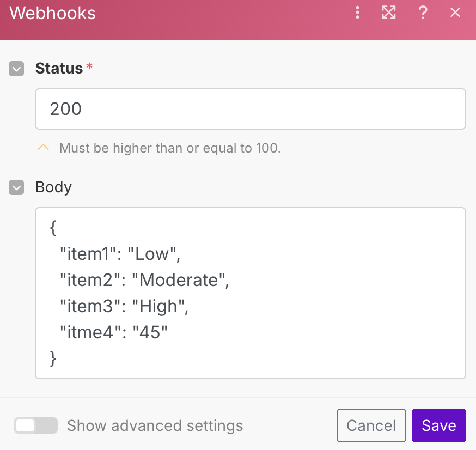476x450 pixels.
Task: Collapse the Status field chevron
Action: (x=16, y=69)
